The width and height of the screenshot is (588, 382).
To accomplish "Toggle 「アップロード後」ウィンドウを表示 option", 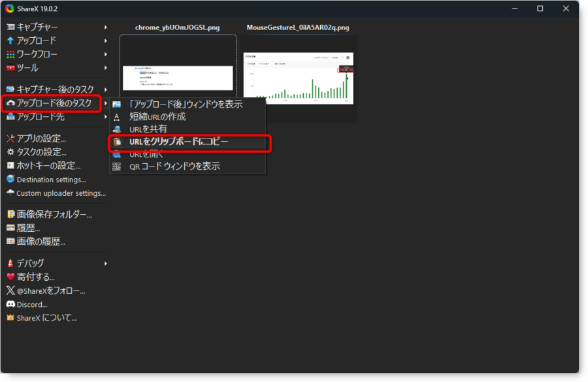I will [x=186, y=104].
